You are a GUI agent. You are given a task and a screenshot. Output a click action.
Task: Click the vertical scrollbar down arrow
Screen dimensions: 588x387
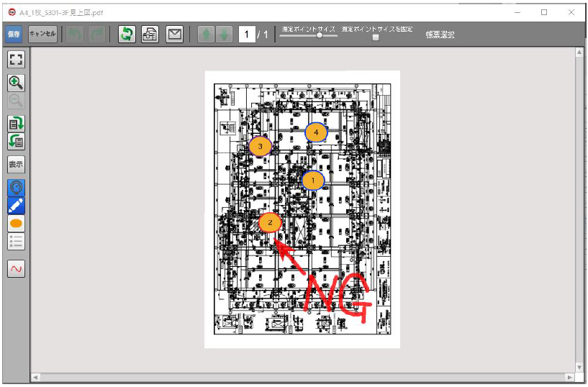579,367
